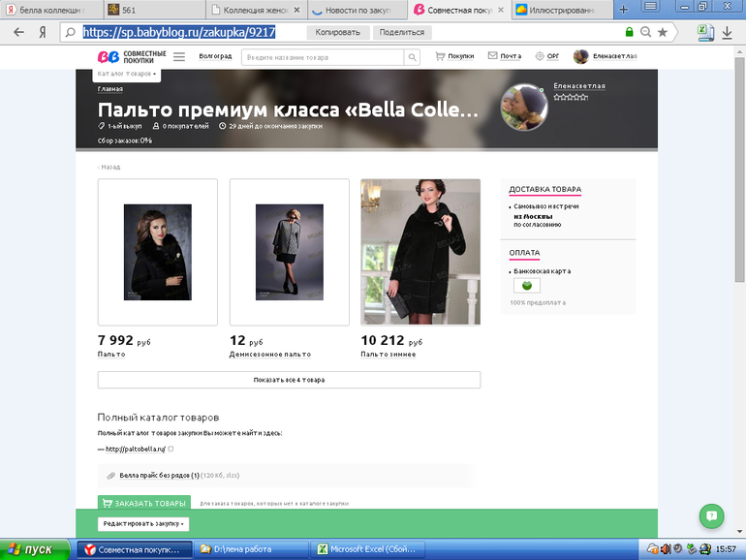Open the hamburger menu next to site logo
The width and height of the screenshot is (746, 560).
coord(177,56)
